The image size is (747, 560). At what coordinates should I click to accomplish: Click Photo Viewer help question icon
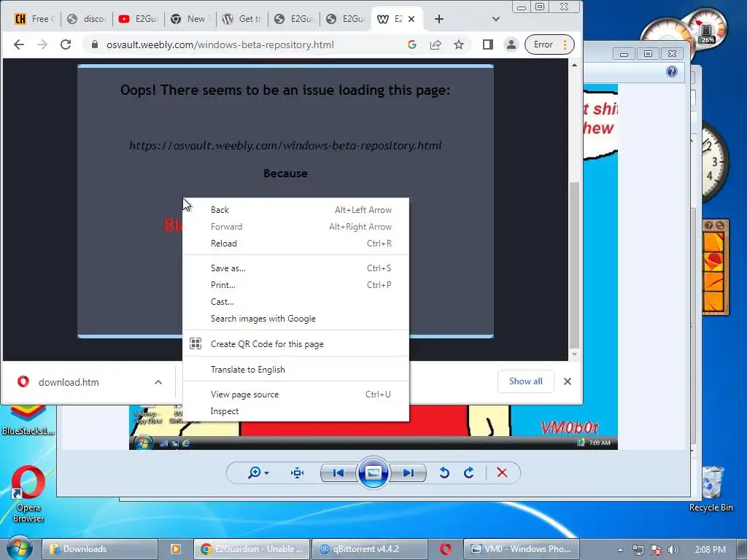coord(672,72)
